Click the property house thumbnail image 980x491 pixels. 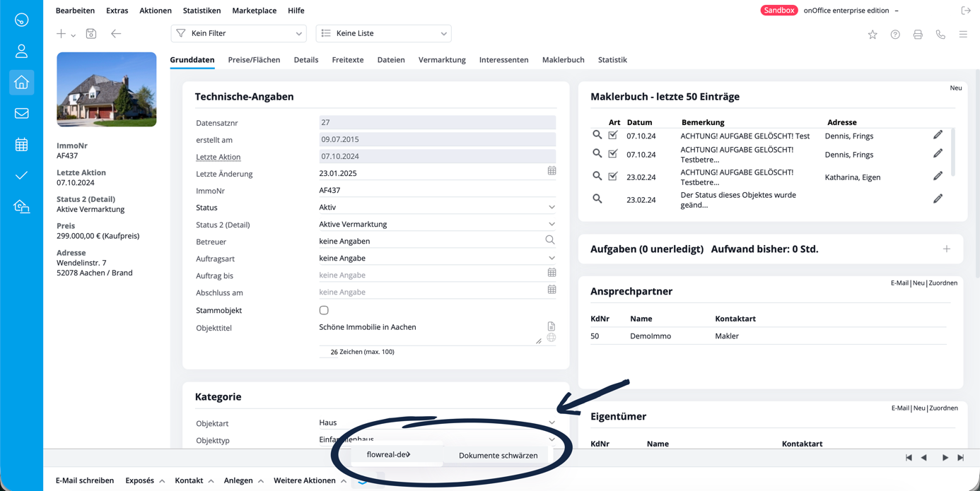pos(107,90)
